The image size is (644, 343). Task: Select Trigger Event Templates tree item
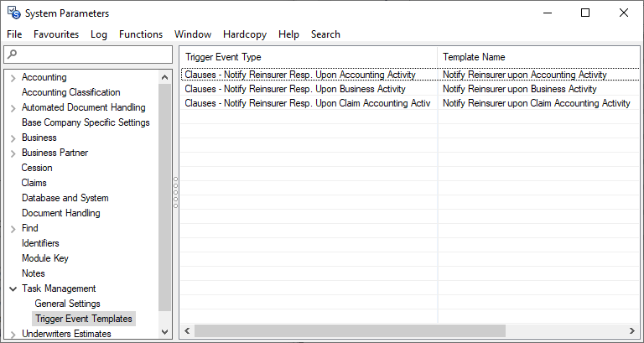(x=84, y=319)
